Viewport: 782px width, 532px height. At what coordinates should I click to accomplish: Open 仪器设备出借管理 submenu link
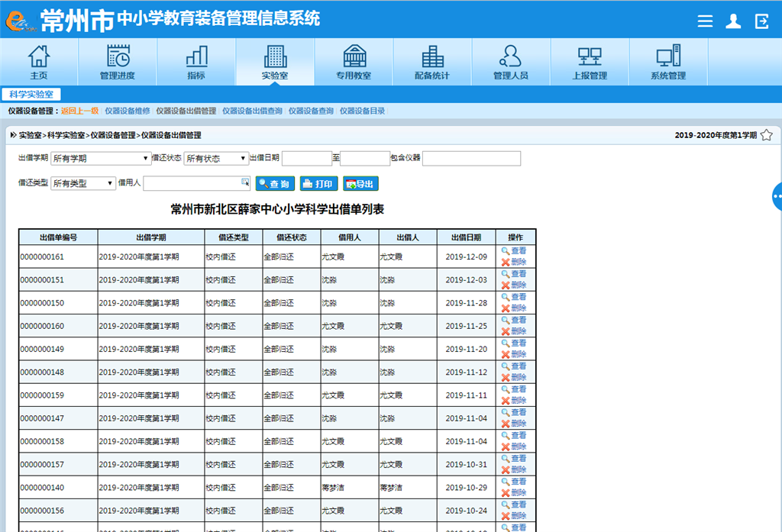[x=186, y=111]
